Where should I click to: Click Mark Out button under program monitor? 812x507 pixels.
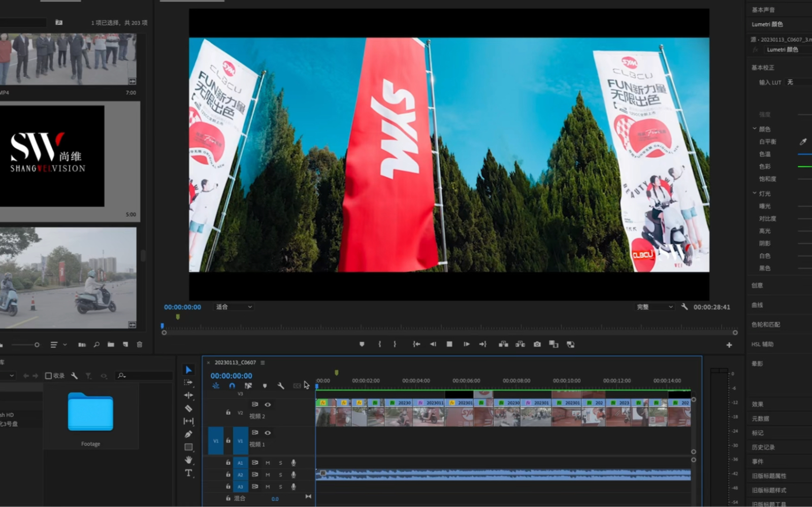click(x=395, y=344)
